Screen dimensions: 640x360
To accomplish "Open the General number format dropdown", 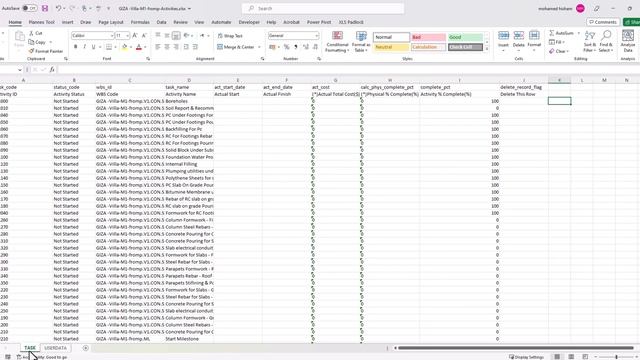I will (x=316, y=36).
